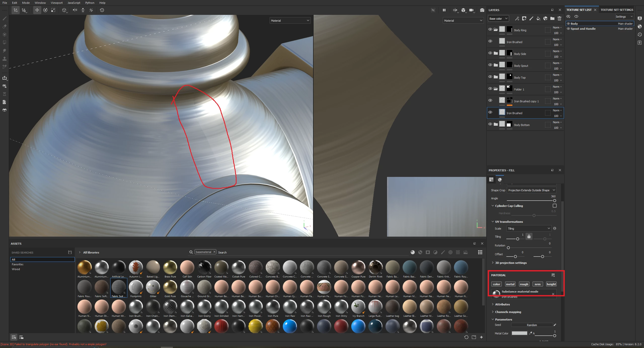Pause rendering with the pause icon
The width and height of the screenshot is (644, 348).
[444, 10]
